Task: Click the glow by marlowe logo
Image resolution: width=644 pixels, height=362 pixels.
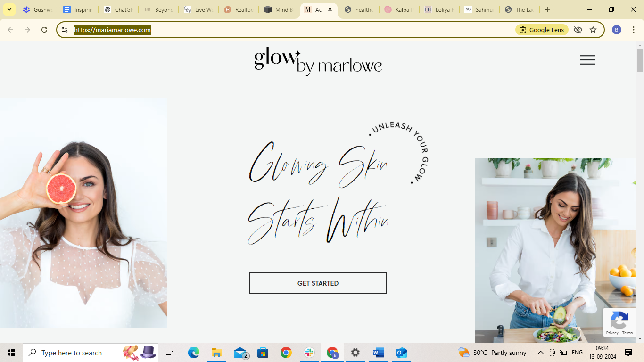Action: (x=318, y=61)
